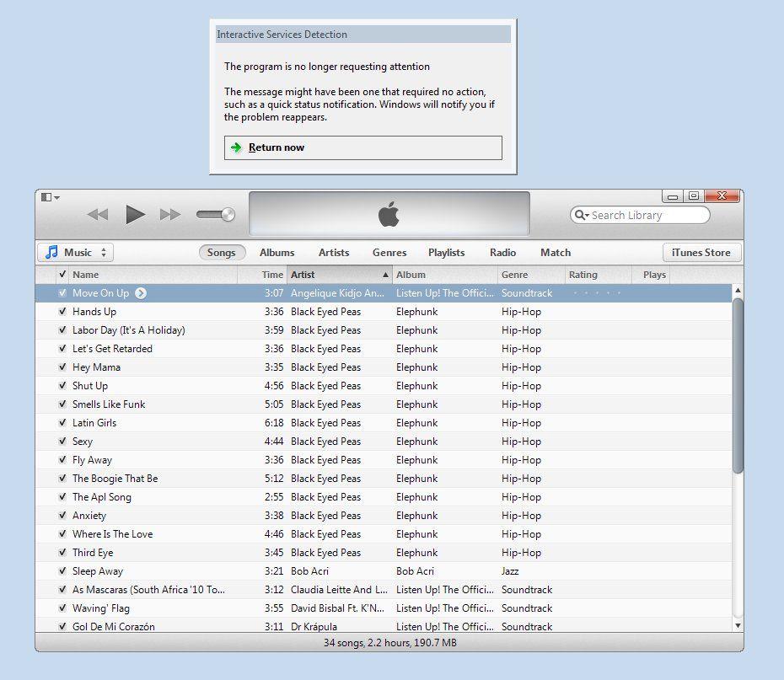Toggle Artist column sort arrow

(385, 275)
